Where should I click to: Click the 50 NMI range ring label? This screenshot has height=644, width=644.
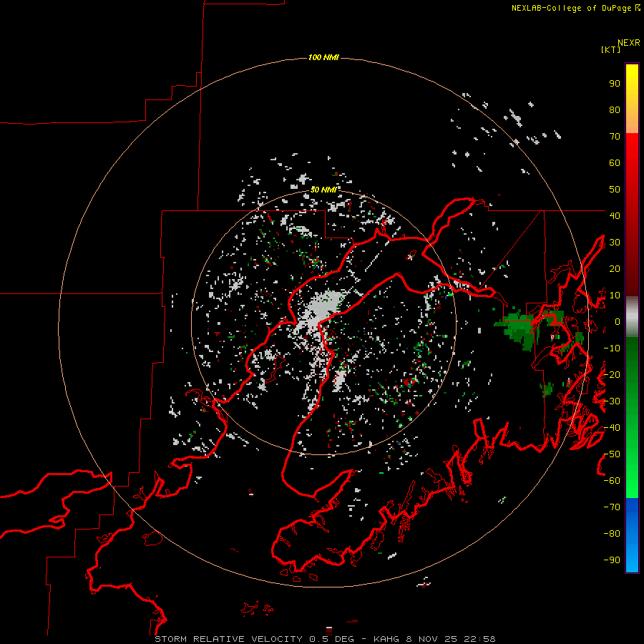point(323,190)
